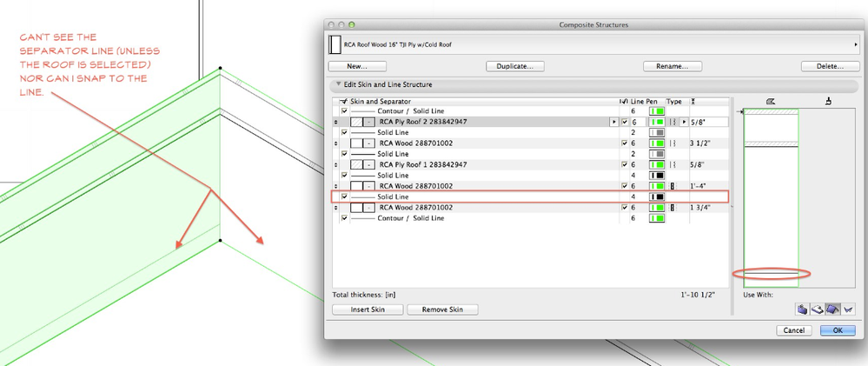Select thickness value 1'-4"
Screen dimensions: 868x366
tap(698, 186)
